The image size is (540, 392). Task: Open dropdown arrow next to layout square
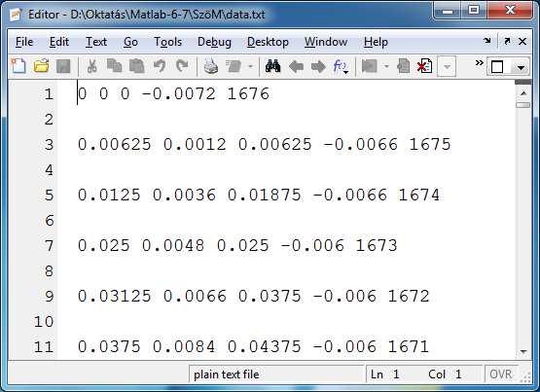pyautogui.click(x=521, y=67)
